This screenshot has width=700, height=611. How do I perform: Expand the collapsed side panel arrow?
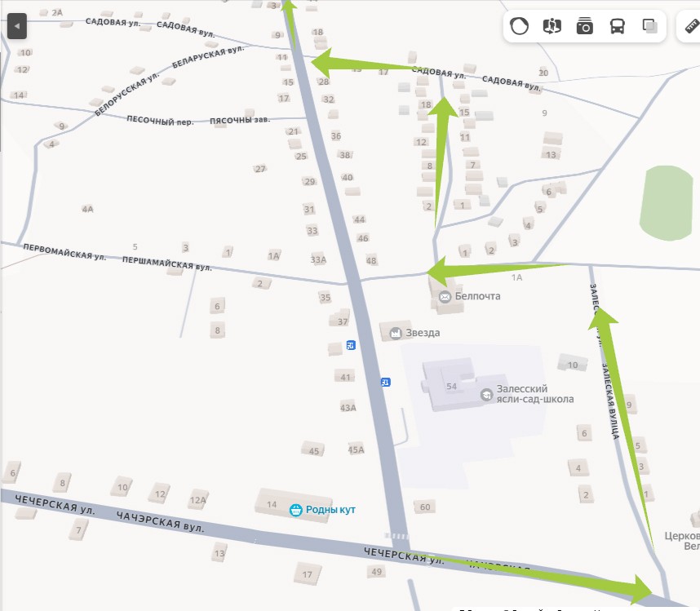pyautogui.click(x=17, y=26)
